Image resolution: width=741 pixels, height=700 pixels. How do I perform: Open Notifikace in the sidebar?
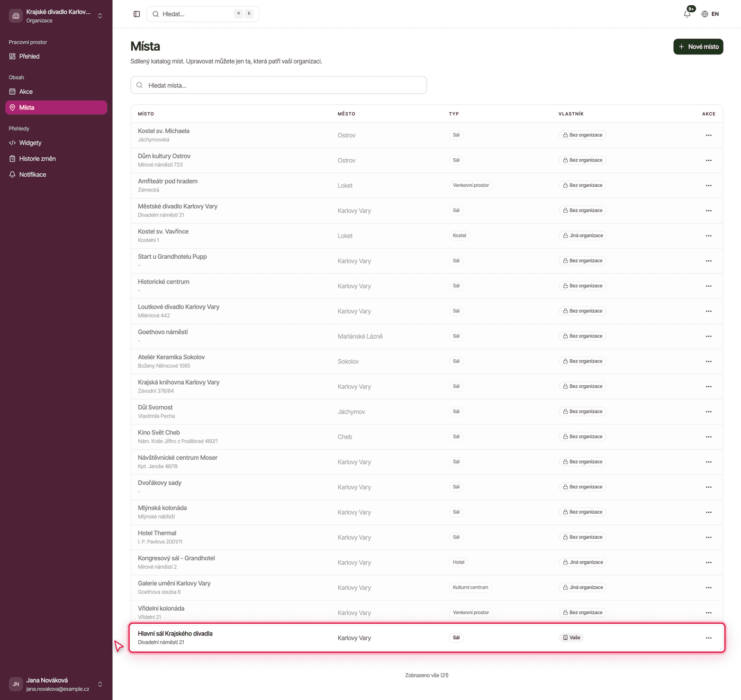click(x=56, y=175)
